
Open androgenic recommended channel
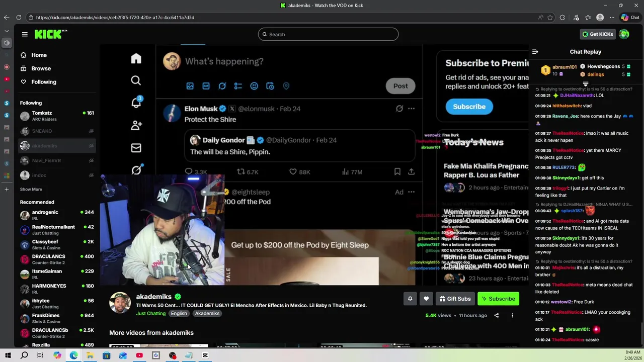(57, 215)
